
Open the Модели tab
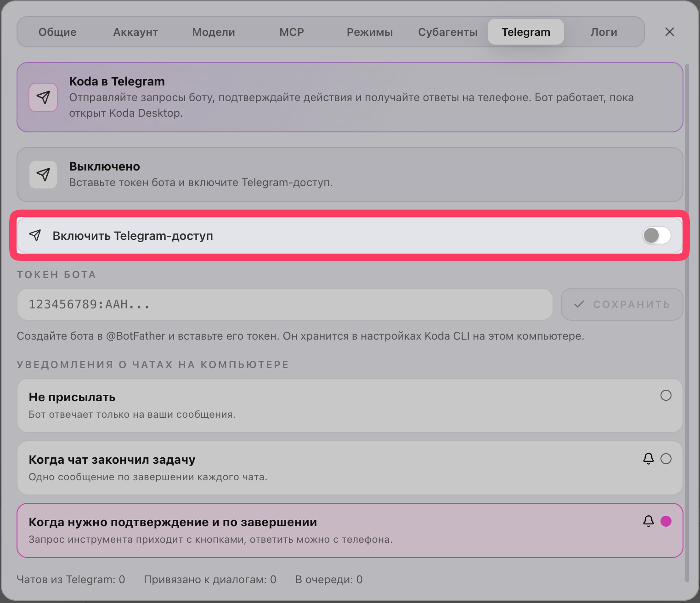(x=214, y=32)
